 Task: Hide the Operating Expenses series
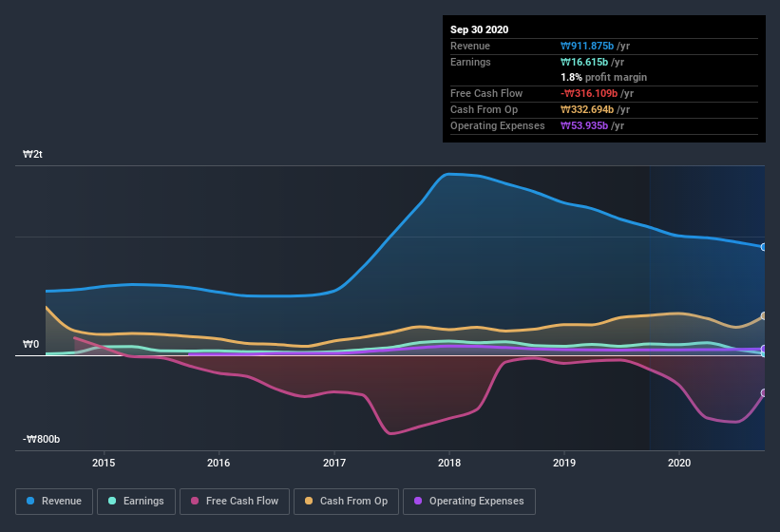[468, 501]
